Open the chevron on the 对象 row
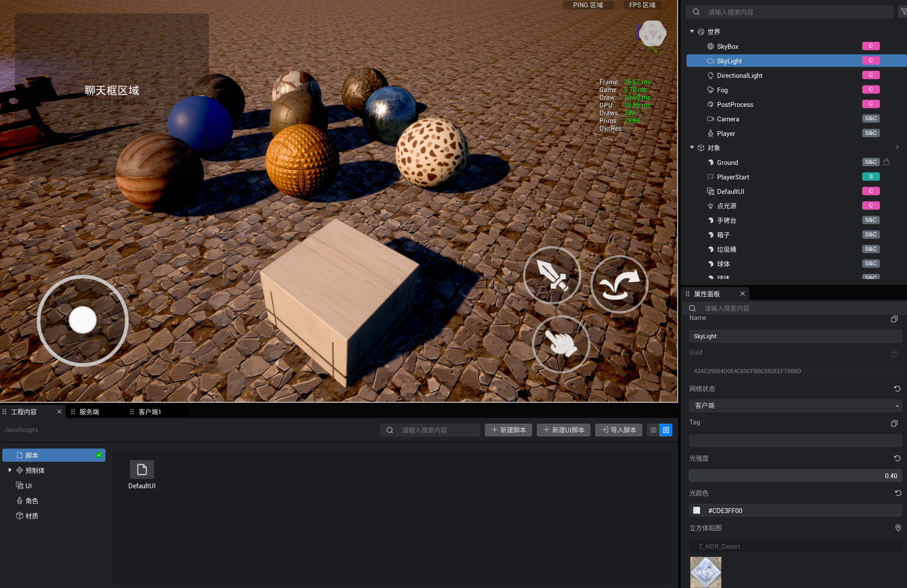The image size is (907, 588). coord(897,148)
